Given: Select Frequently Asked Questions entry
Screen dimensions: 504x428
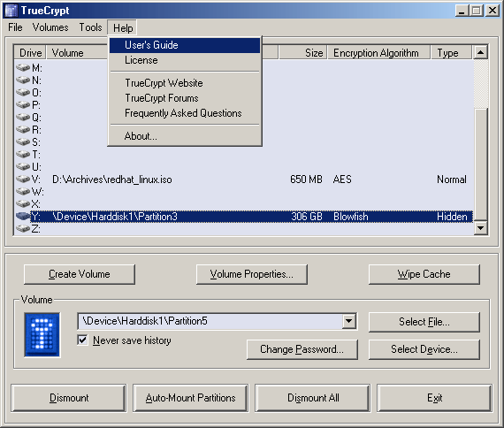Looking at the screenshot, I should click(x=185, y=113).
